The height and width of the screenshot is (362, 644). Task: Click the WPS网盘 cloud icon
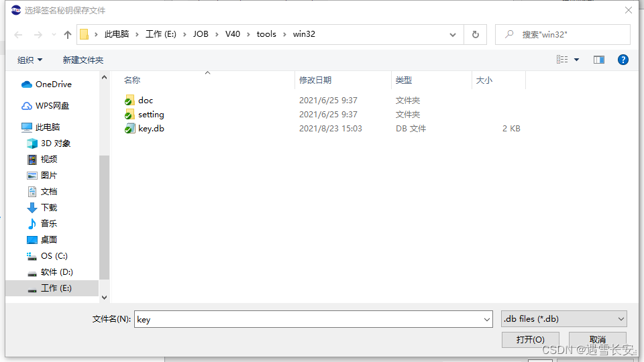coord(27,106)
